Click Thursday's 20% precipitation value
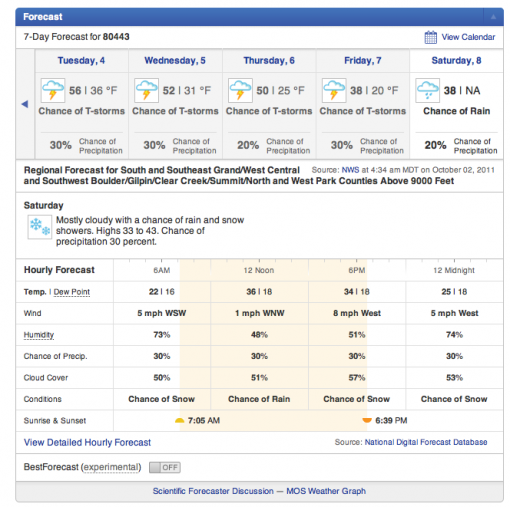Viewport: 510px width, 507px height. [248, 145]
